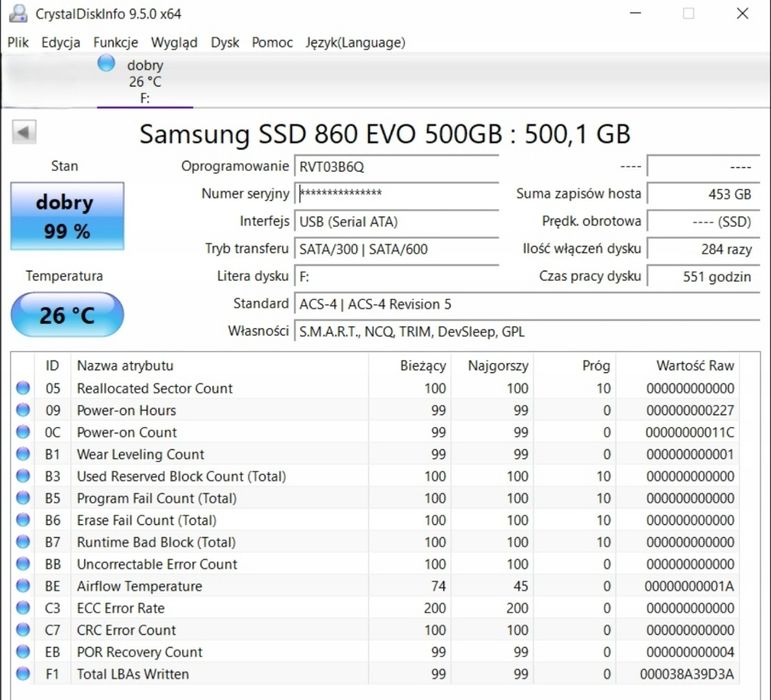Click the Prędk. obrotowa value ---- (SSD)
The image size is (771, 700).
pyautogui.click(x=704, y=221)
